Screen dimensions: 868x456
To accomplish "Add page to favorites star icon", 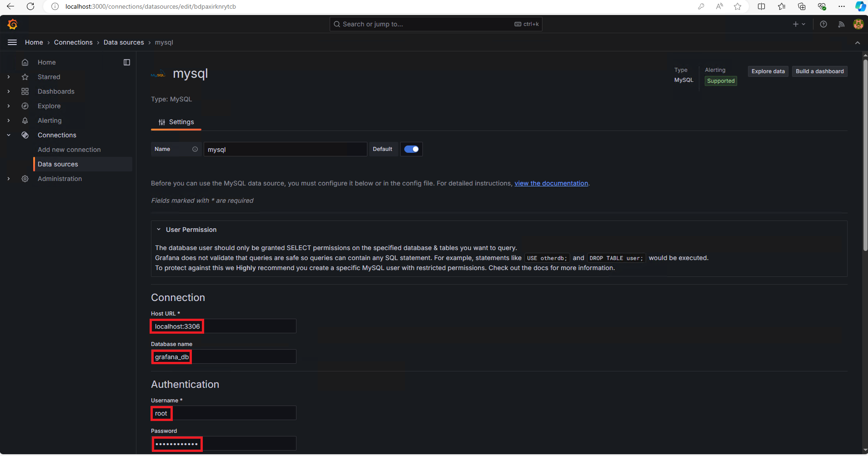I will click(738, 6).
